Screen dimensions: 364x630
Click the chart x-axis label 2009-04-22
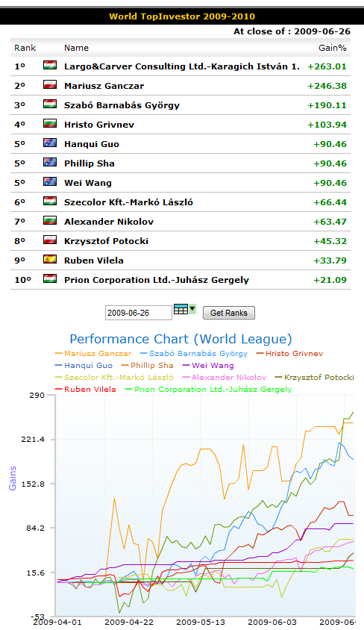(129, 622)
